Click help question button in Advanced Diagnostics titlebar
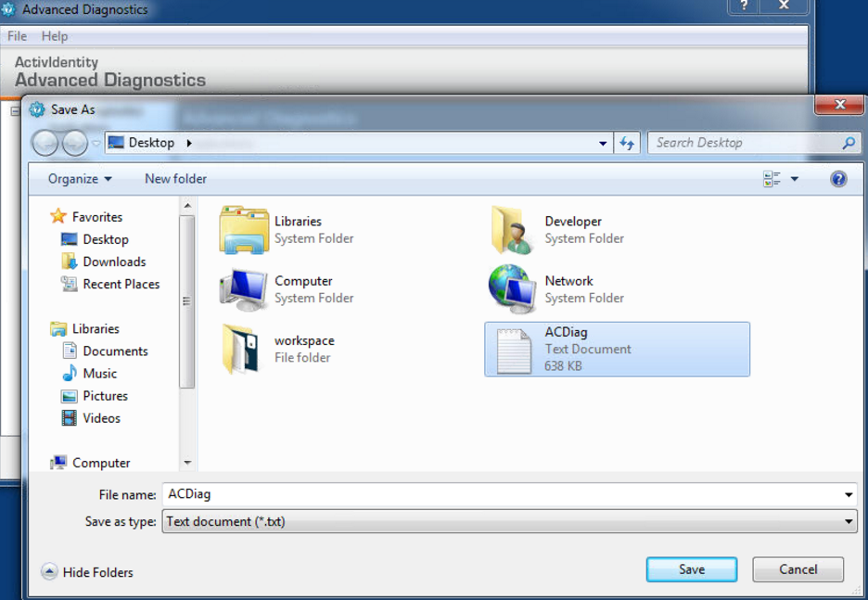The width and height of the screenshot is (868, 600). pyautogui.click(x=744, y=6)
